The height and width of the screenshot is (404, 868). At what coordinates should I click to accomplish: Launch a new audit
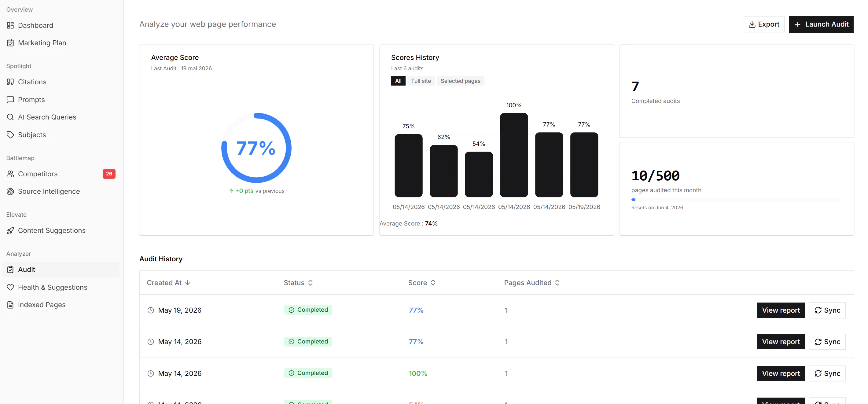[821, 24]
